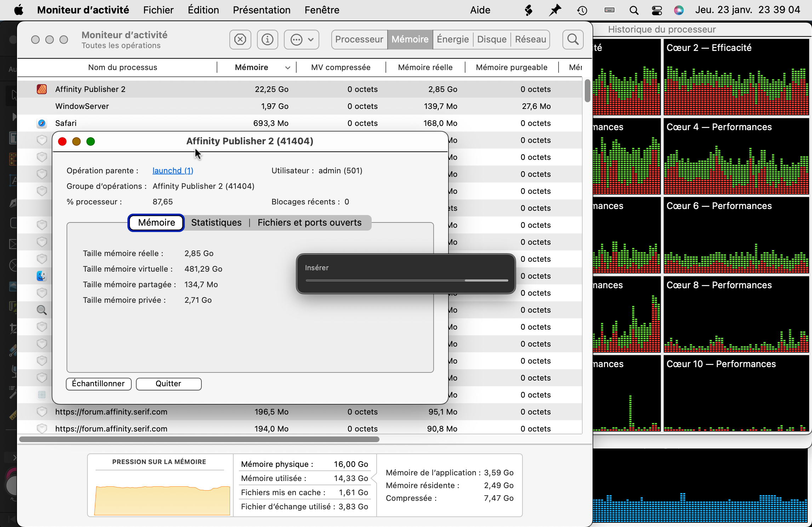Click first https://forum.affinity.serif.com row (196,5 Mo)
Viewport: 812px width, 527px height.
(x=299, y=412)
